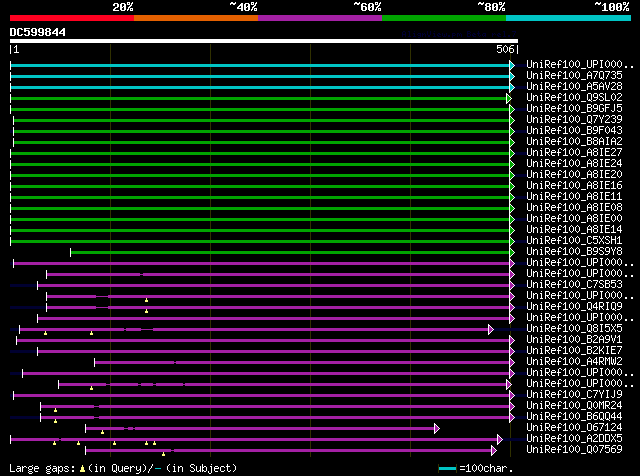Select the UniRef100_Q8I5X5 label
The image size is (640, 476).
(574, 329)
